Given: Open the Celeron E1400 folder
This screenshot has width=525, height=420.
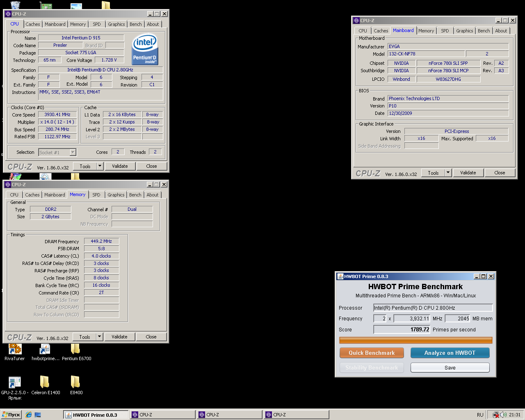Looking at the screenshot, I should point(45,382).
